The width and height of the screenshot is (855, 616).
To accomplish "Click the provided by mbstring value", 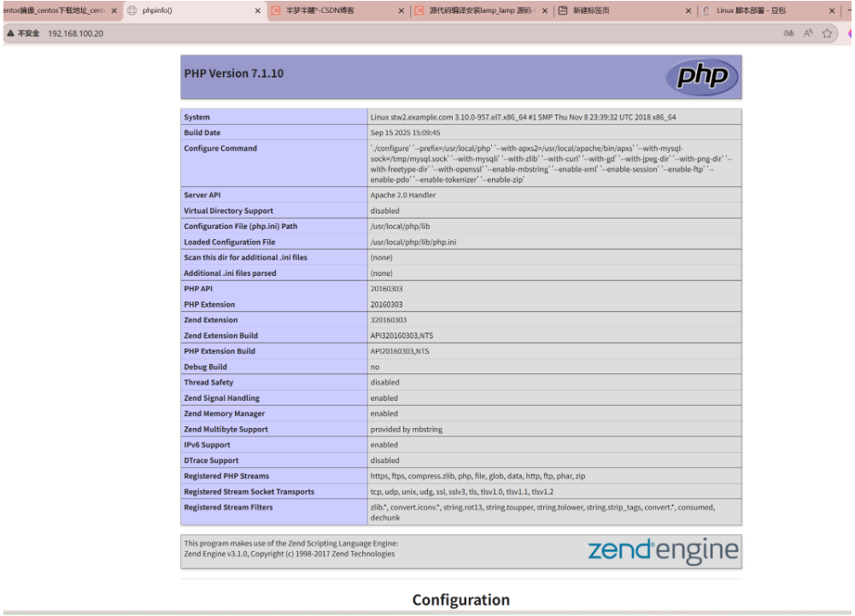I will coord(407,430).
